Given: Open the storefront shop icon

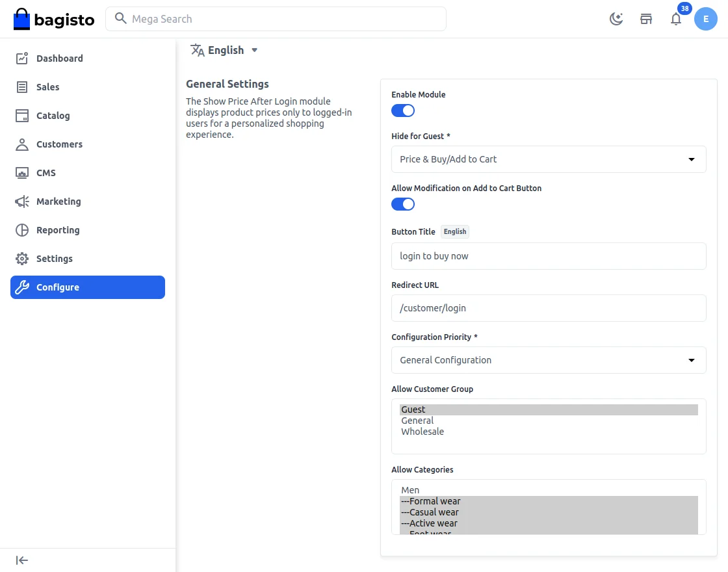Looking at the screenshot, I should pyautogui.click(x=646, y=19).
